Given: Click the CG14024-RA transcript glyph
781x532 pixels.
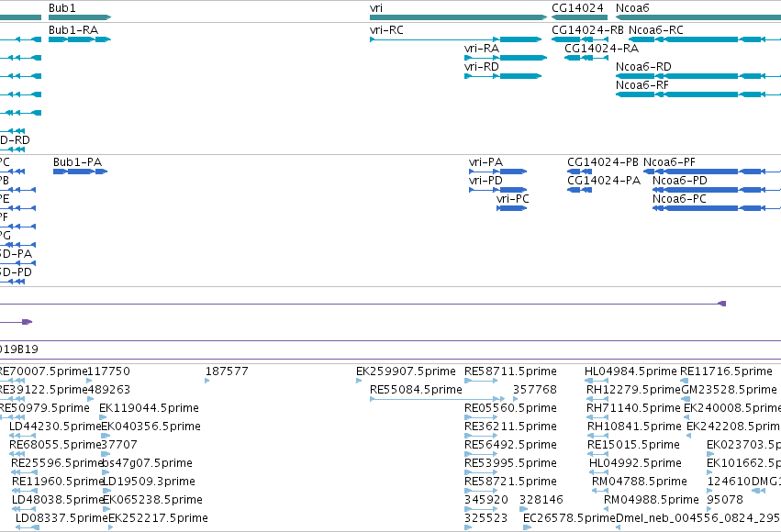Looking at the screenshot, I should point(586,58).
